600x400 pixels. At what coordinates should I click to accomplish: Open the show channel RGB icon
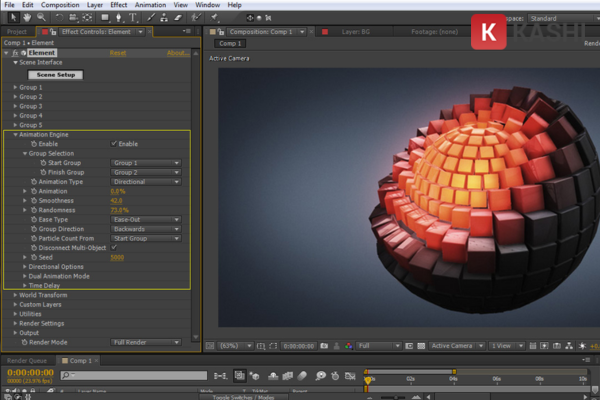click(x=349, y=346)
